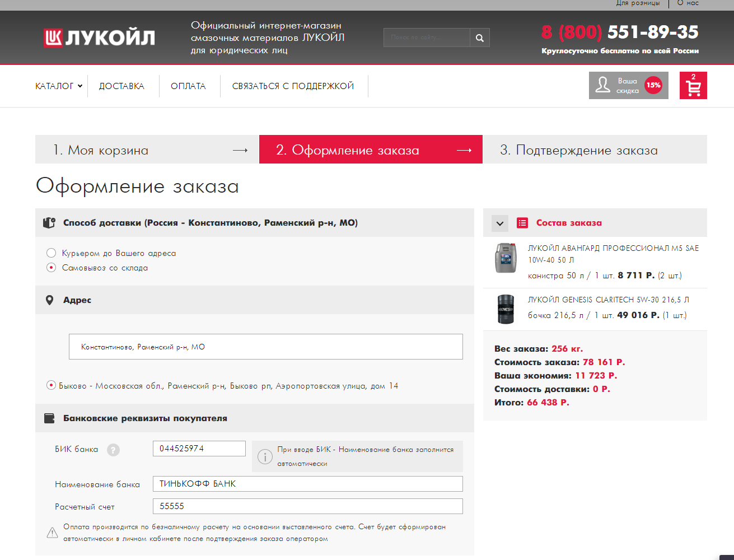Open the shopping cart icon
This screenshot has height=560, width=734.
[693, 86]
